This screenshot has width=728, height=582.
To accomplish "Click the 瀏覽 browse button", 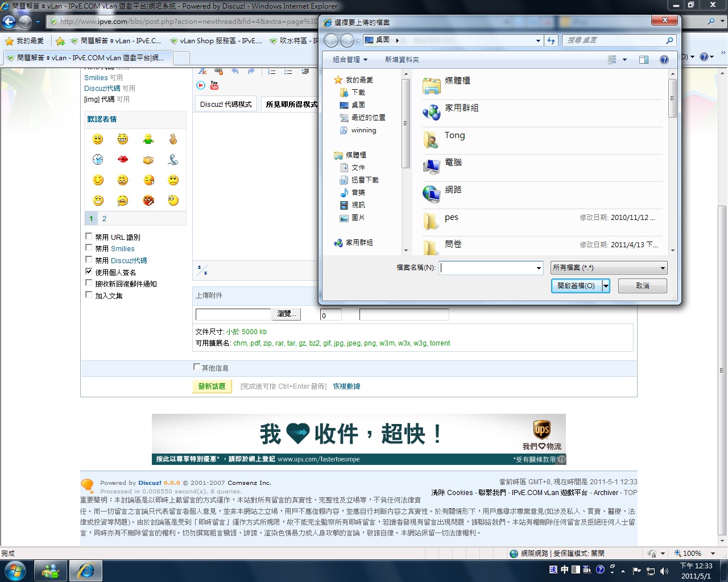I will click(x=287, y=314).
